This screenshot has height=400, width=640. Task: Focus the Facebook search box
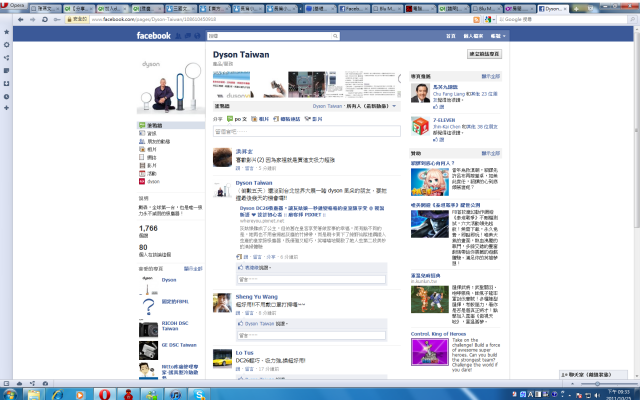[x=269, y=36]
